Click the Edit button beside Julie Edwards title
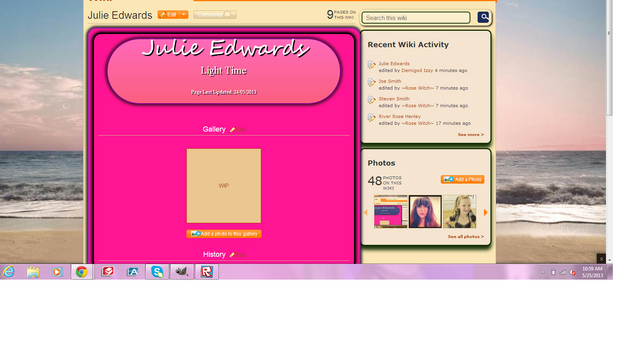Viewport: 640px width, 360px height. pos(169,15)
